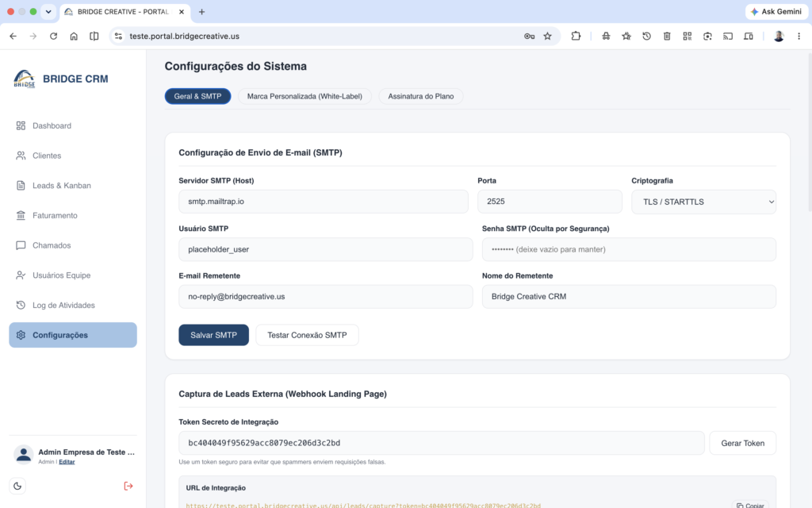The width and height of the screenshot is (812, 508).
Task: Expand the tab search chevron
Action: pyautogui.click(x=48, y=11)
